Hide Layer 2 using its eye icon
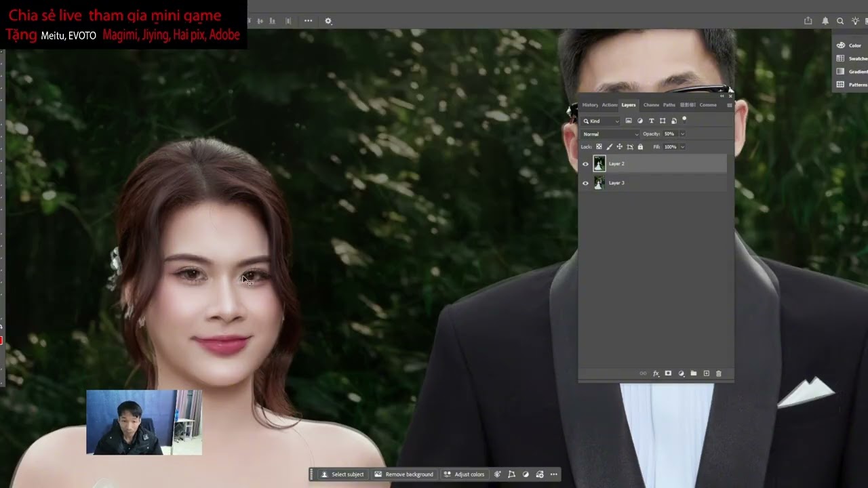The width and height of the screenshot is (868, 488). (585, 163)
